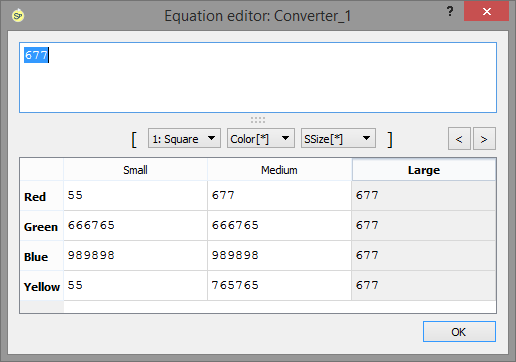Open the Color[*] dropdown
The image size is (516, 362).
point(261,138)
